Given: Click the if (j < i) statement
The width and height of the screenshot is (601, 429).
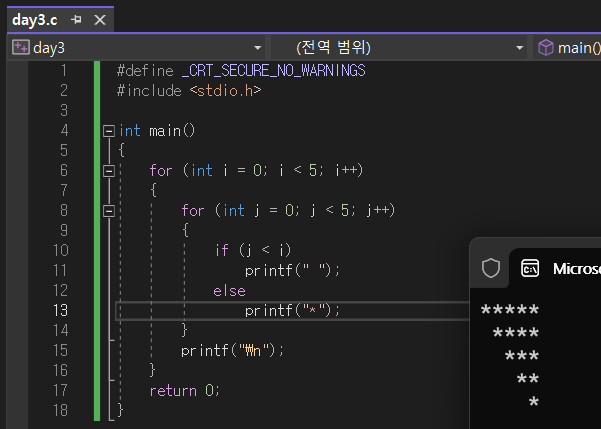Looking at the screenshot, I should (x=253, y=251).
